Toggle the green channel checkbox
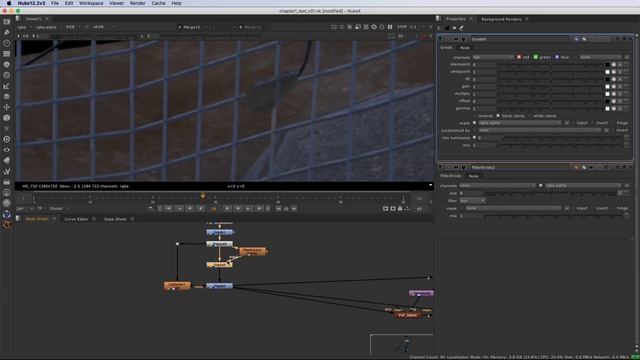Image resolution: width=640 pixels, height=360 pixels. pyautogui.click(x=536, y=57)
